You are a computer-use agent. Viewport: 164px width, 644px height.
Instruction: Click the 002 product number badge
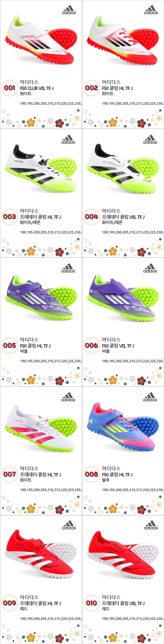(91, 88)
